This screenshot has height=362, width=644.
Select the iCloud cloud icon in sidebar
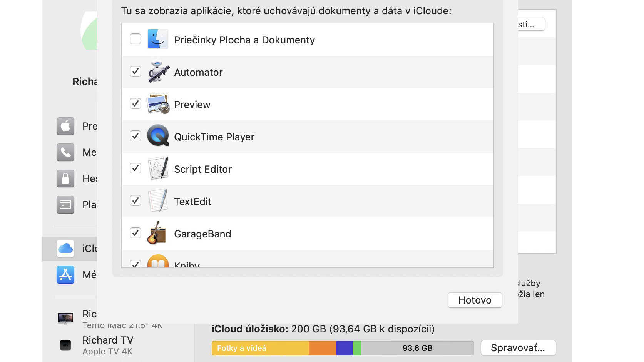tap(65, 249)
